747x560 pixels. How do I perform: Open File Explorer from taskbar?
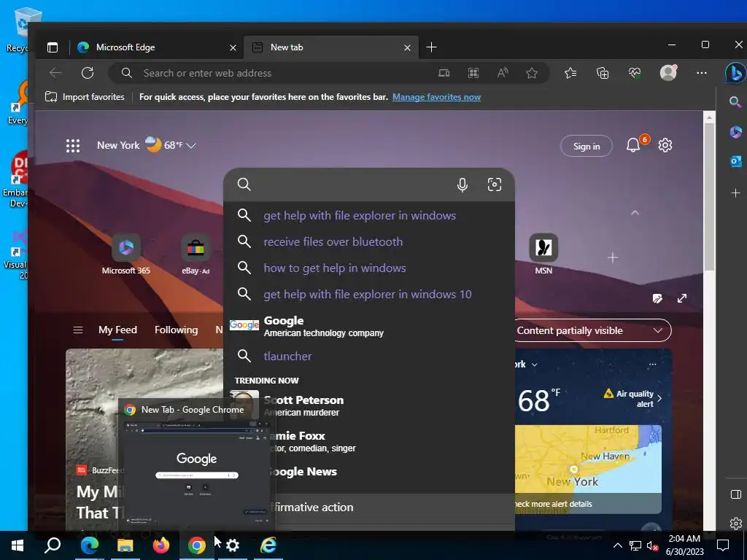click(125, 545)
